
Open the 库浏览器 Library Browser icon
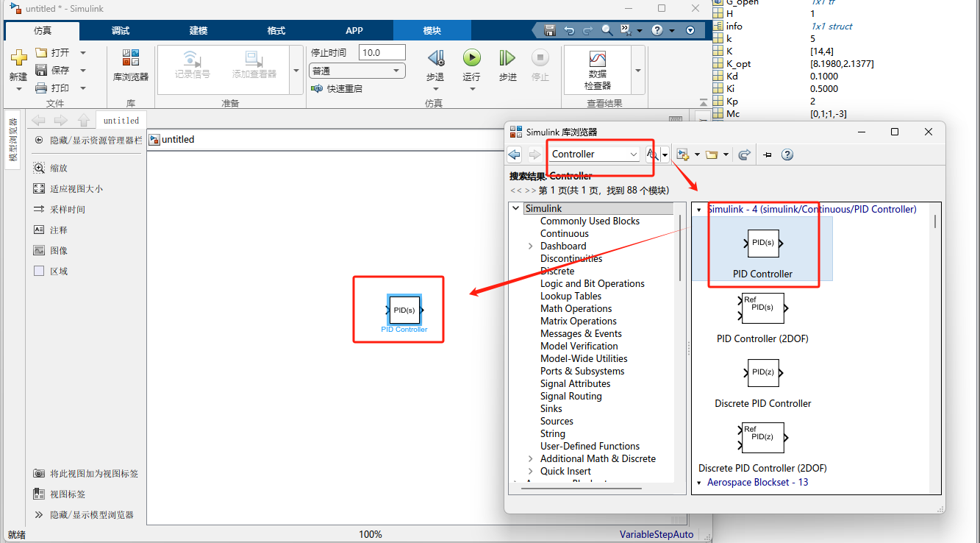pos(131,57)
